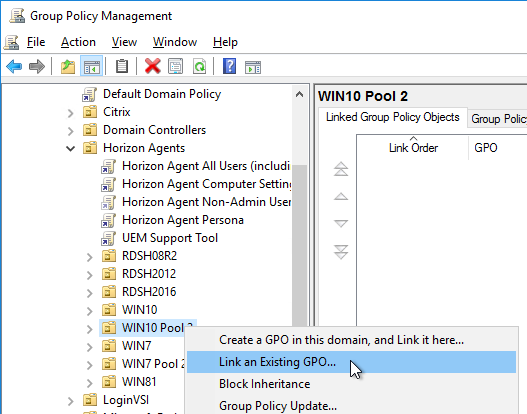The width and height of the screenshot is (527, 414).
Task: Click the Domain Controllers OU folder icon
Action: [90, 130]
